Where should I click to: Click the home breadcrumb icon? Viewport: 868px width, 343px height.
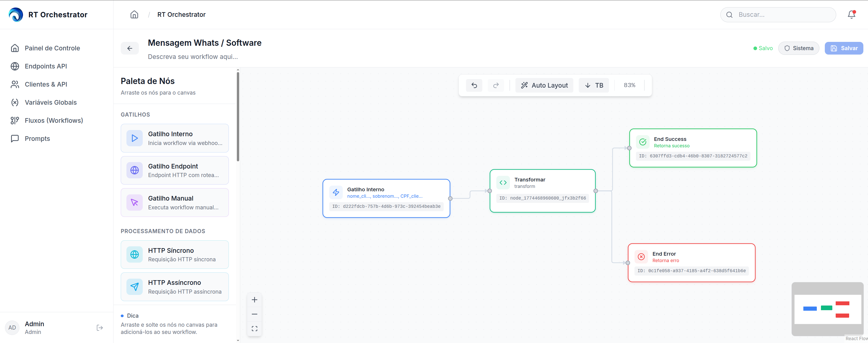134,14
